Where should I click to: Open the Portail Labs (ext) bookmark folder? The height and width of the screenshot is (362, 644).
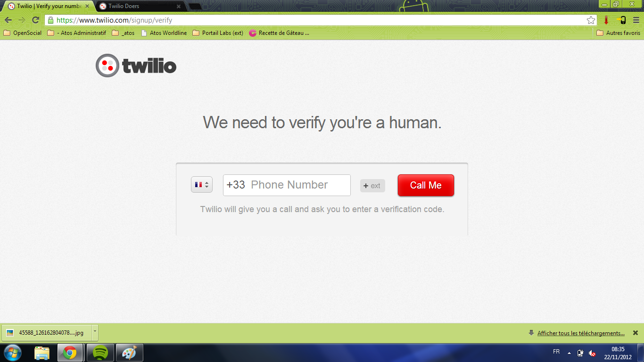[218, 33]
